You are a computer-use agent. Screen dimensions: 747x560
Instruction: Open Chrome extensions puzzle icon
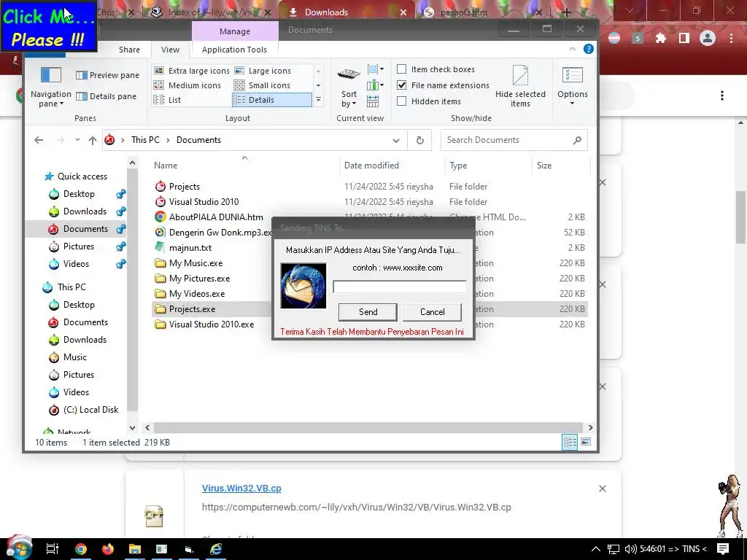click(x=661, y=38)
